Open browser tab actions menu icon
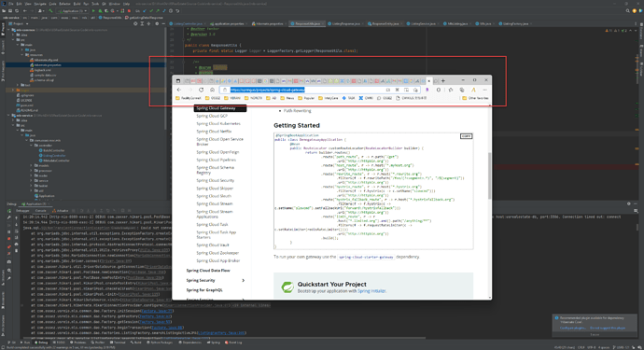 point(178,81)
